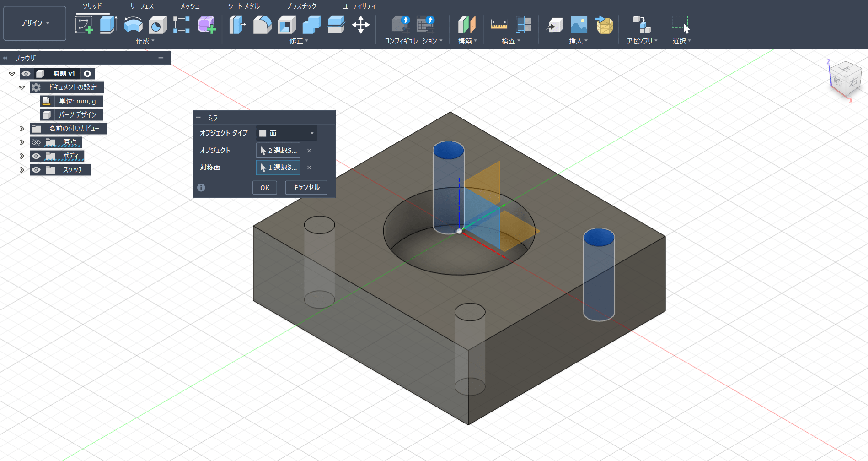Select the Press Pull tool
868x461 pixels.
(237, 25)
